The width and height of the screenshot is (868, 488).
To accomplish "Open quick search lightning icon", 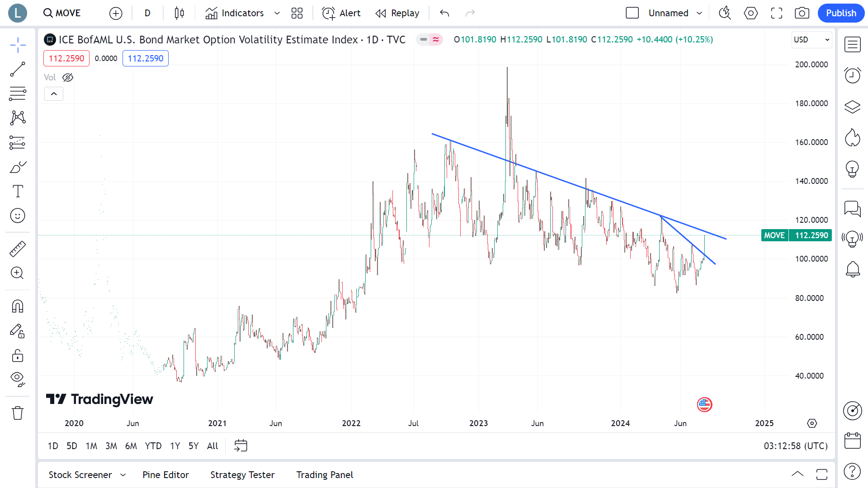I will 725,13.
